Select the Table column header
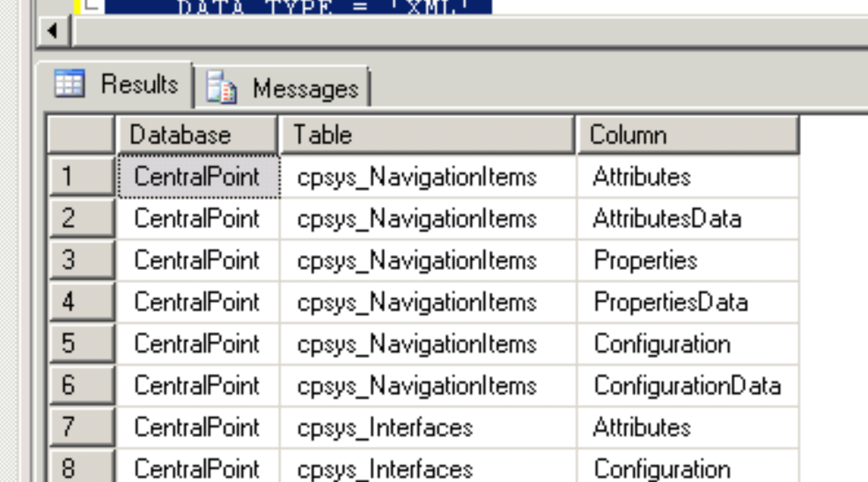868x482 pixels. (428, 135)
